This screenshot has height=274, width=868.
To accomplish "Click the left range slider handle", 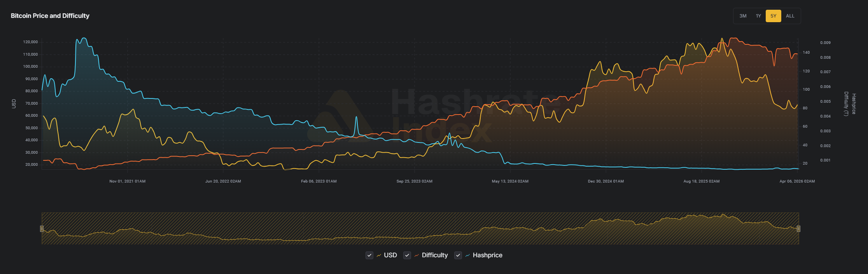I will click(42, 229).
